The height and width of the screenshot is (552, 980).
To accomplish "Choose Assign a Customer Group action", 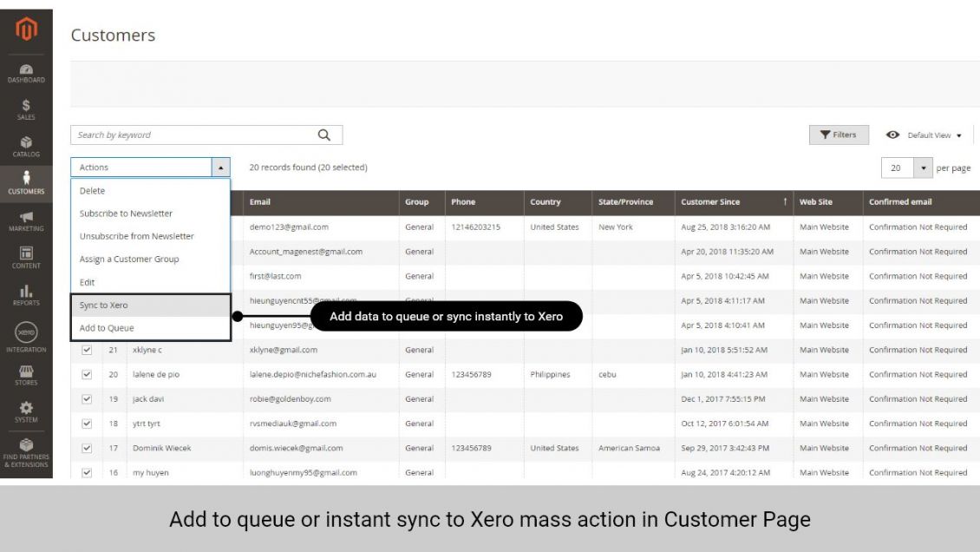I will [150, 260].
